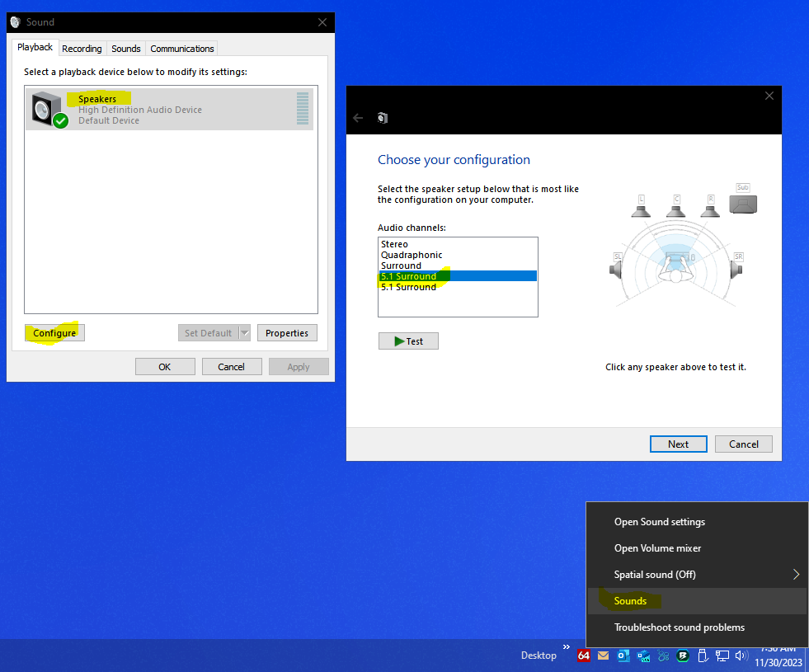Screen dimensions: 809x672
Task: Open the Set Default dropdown arrow
Action: [x=244, y=333]
